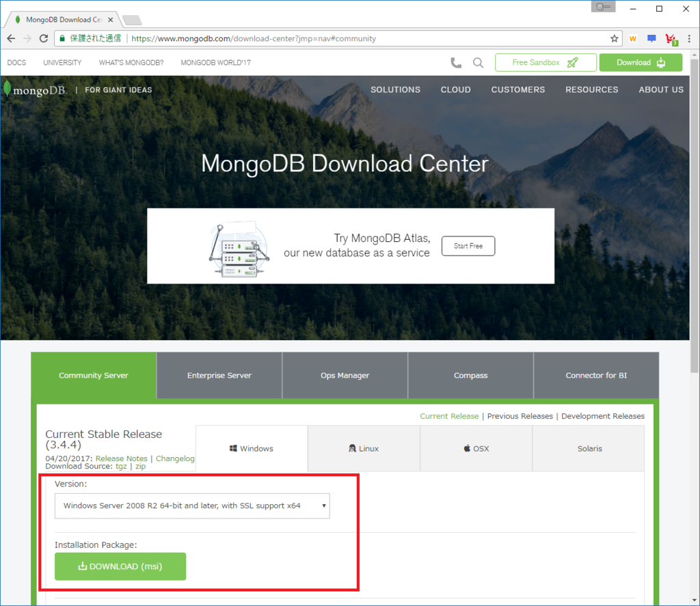Select the Solaris platform tab
700x606 pixels.
click(589, 448)
